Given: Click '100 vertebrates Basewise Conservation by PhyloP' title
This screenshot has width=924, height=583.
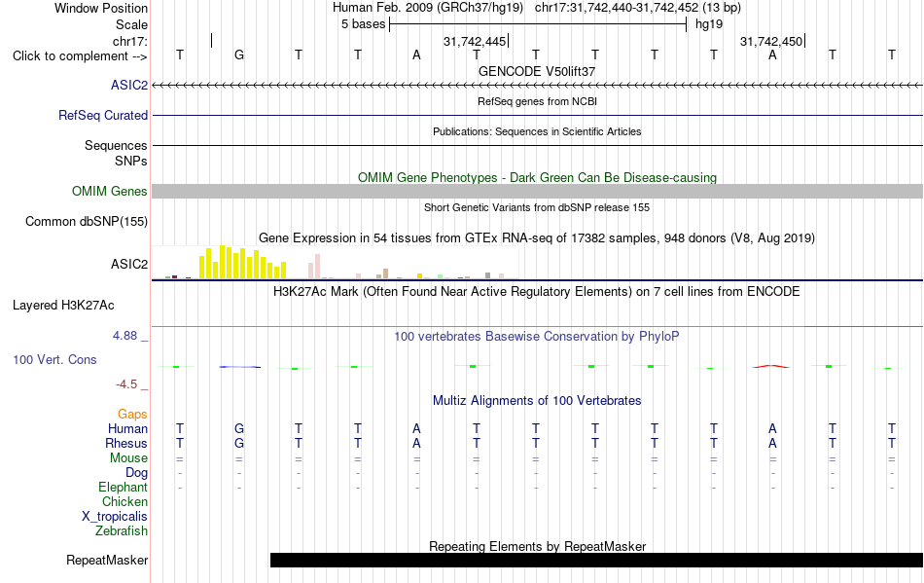Looking at the screenshot, I should click(537, 336).
